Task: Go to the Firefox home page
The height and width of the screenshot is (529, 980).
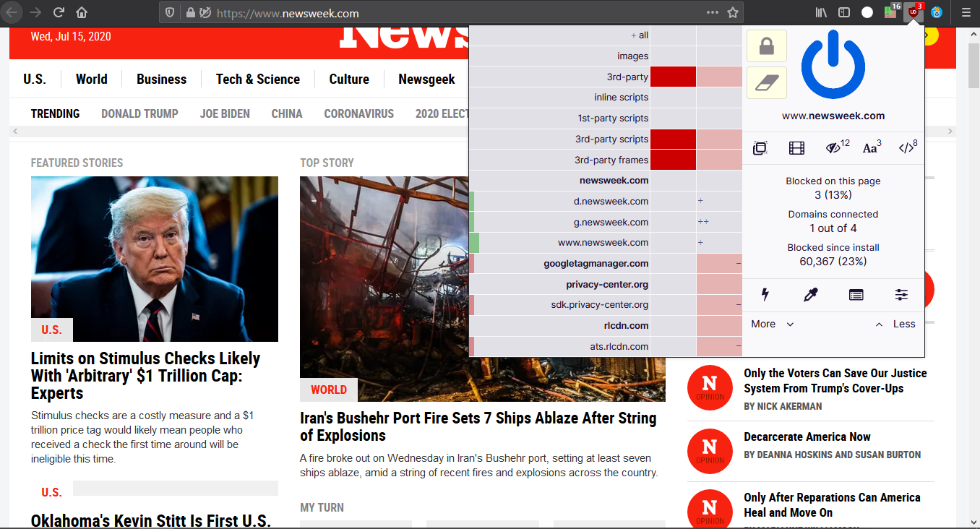Action: tap(82, 12)
